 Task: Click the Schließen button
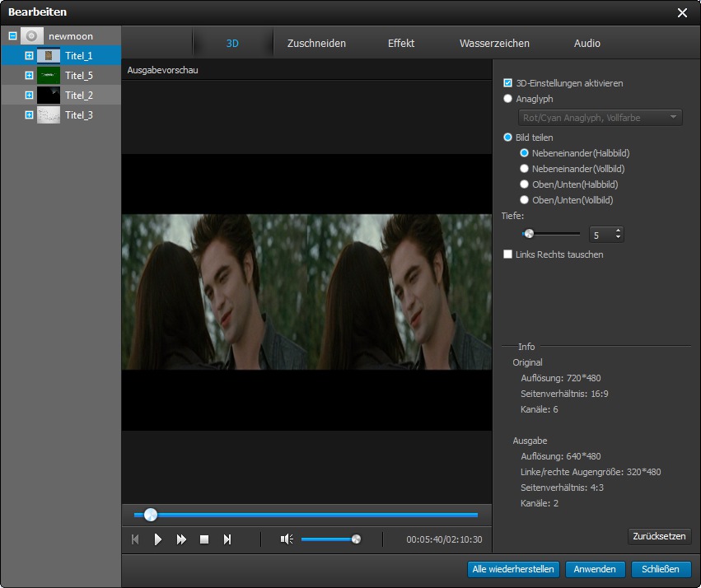[x=661, y=569]
